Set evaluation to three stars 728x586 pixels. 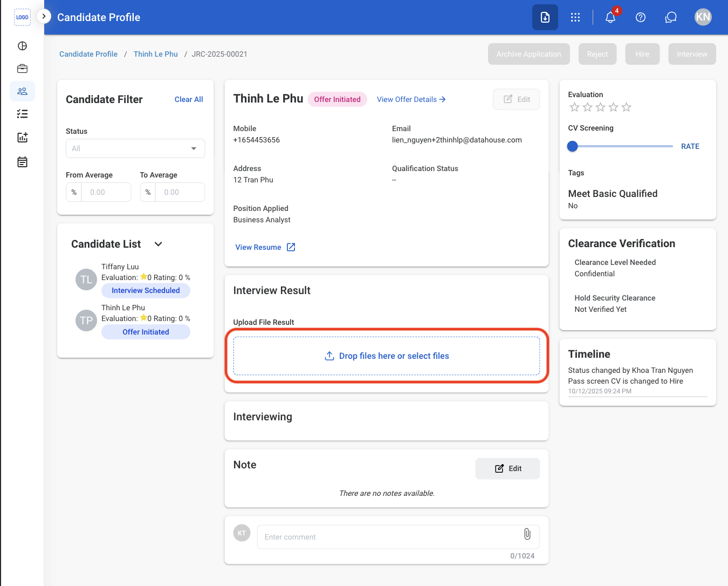(600, 107)
